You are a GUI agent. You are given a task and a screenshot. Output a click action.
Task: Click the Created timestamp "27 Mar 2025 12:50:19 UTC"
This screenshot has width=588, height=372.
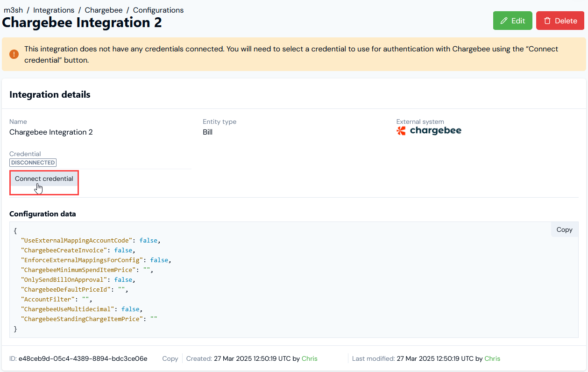click(253, 358)
